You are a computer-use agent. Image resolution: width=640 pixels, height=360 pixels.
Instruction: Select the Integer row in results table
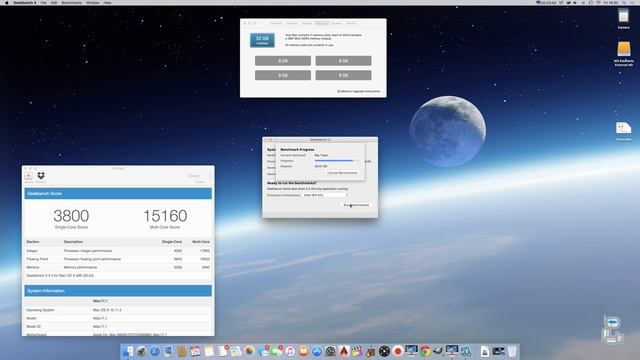(118, 251)
